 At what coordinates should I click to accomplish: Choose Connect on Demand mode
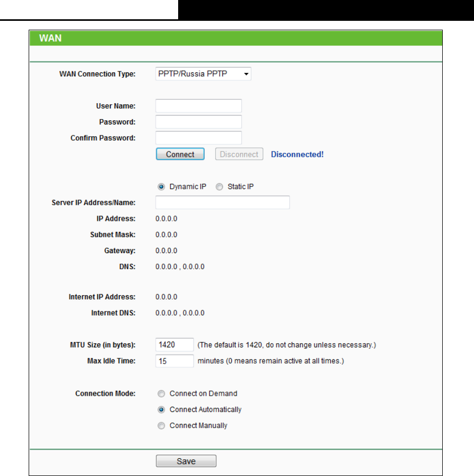(161, 394)
